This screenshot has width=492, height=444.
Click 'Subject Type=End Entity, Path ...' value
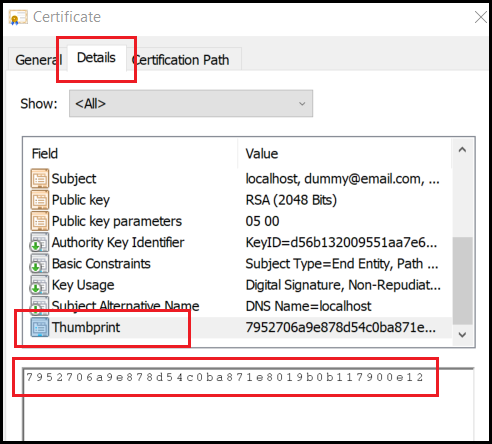tap(342, 264)
